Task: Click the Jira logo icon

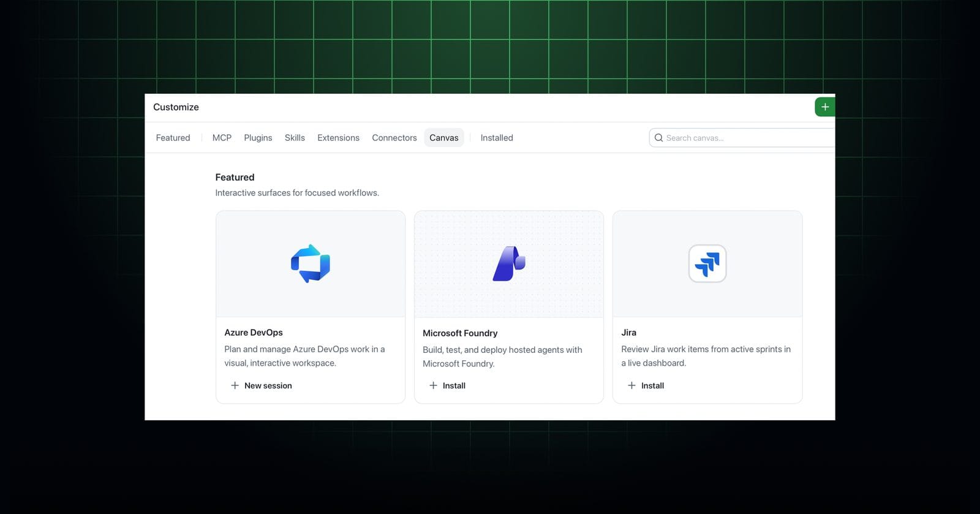Action: pos(707,263)
